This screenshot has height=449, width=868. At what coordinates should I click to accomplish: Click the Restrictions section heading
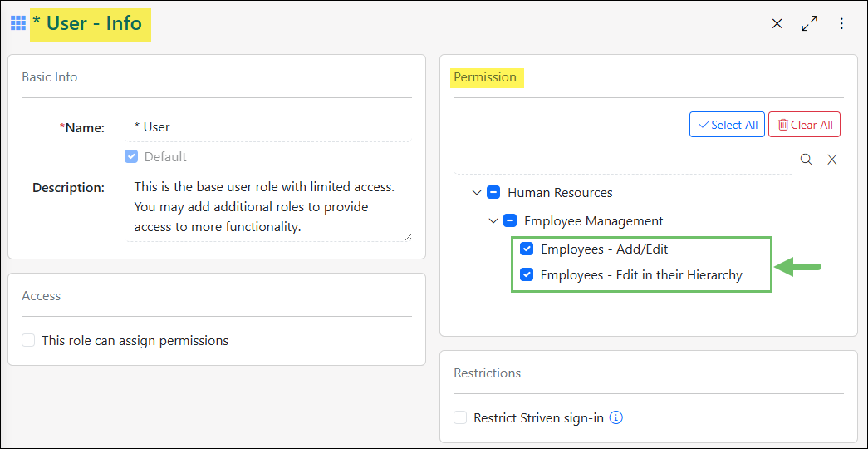(487, 373)
